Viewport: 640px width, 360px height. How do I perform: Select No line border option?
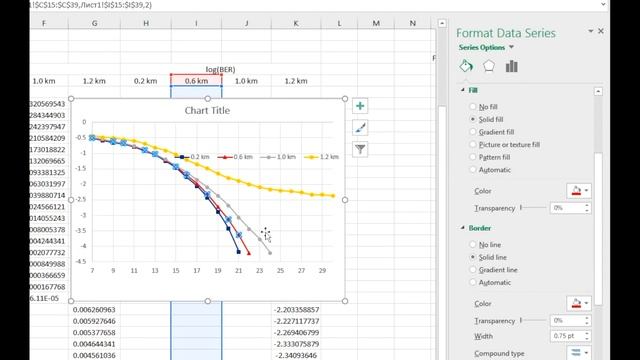click(473, 244)
